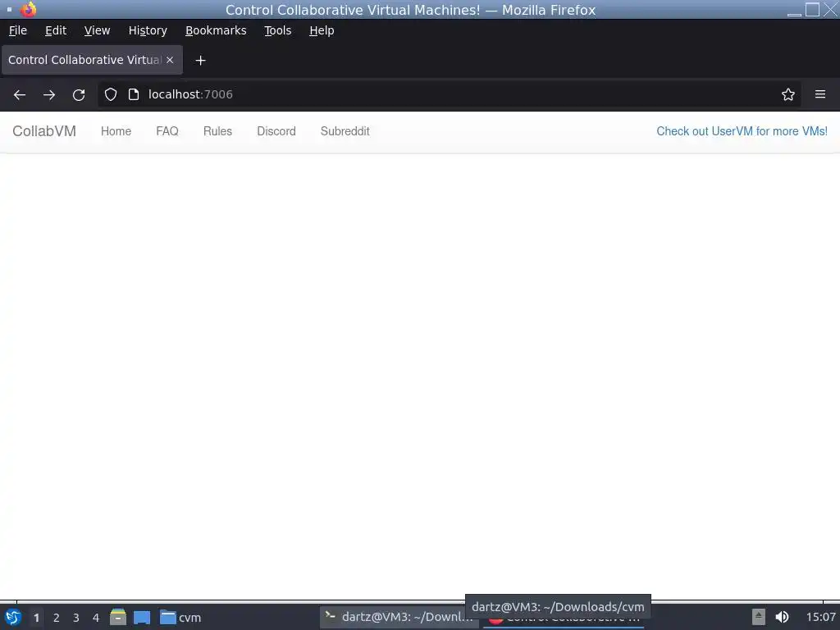Open the Bookmarks menu
Viewport: 840px width, 630px height.
click(x=216, y=30)
